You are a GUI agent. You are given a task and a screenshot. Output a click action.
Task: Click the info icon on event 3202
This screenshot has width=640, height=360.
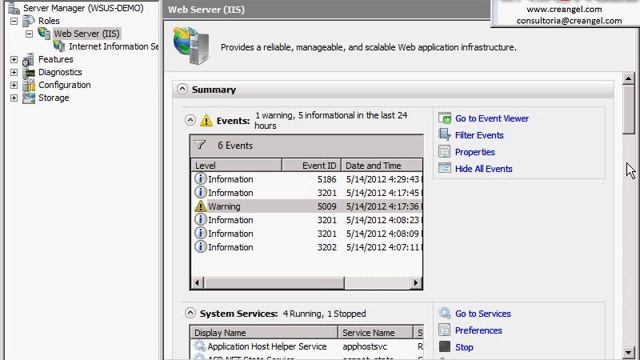[x=200, y=247]
